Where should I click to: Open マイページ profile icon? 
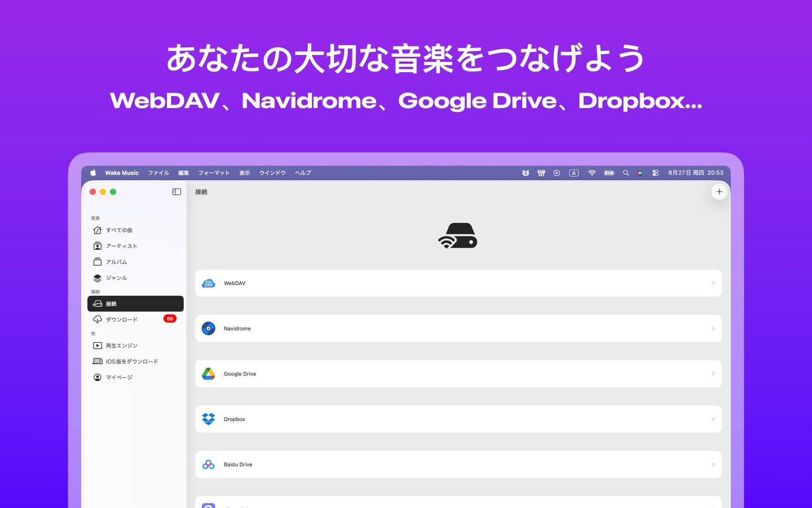(98, 377)
